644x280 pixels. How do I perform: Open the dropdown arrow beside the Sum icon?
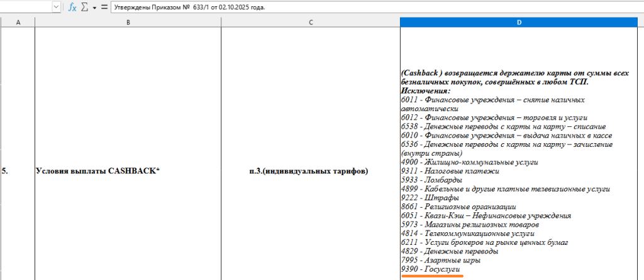click(x=94, y=7)
